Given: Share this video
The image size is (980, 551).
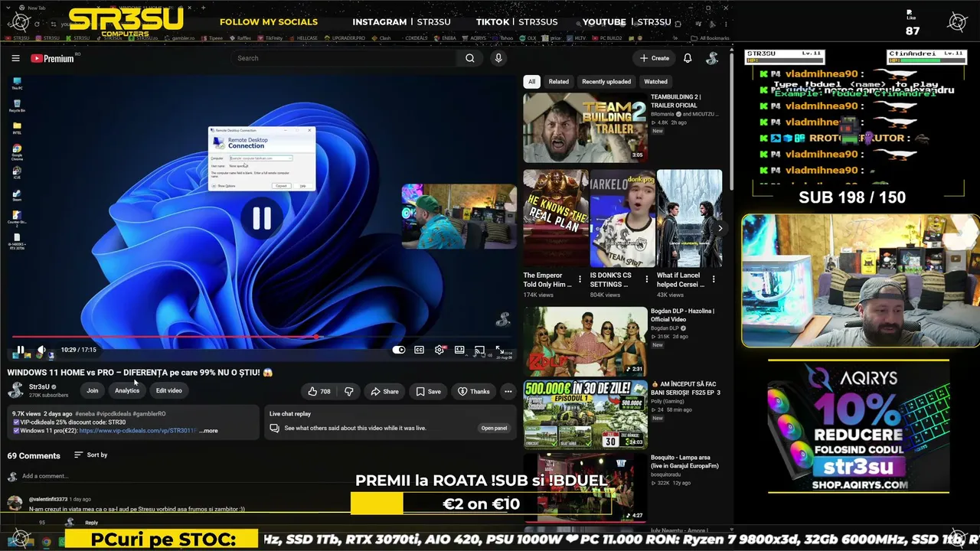Looking at the screenshot, I should (384, 391).
